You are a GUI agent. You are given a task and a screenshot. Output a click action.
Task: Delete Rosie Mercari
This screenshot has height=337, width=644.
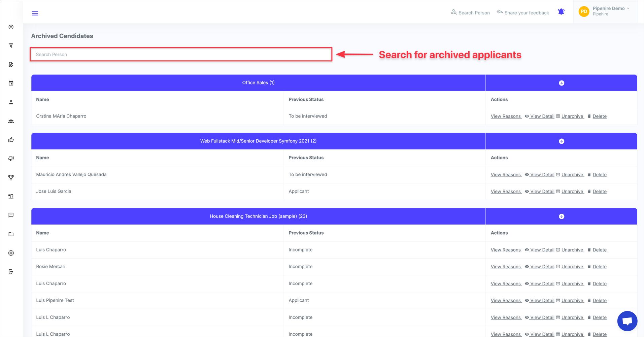tap(597, 267)
